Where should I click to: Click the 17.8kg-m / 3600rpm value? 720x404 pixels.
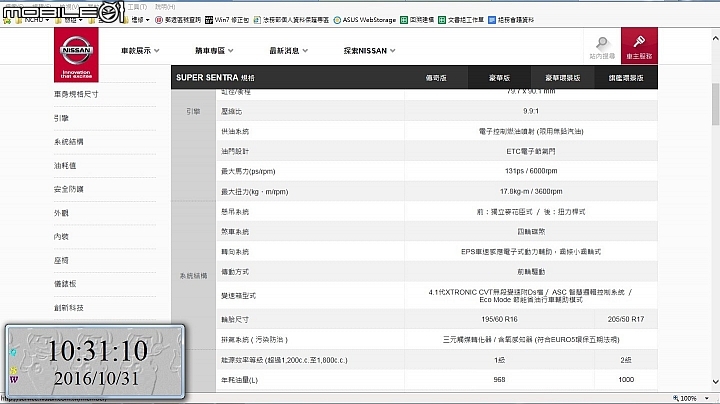coord(531,191)
